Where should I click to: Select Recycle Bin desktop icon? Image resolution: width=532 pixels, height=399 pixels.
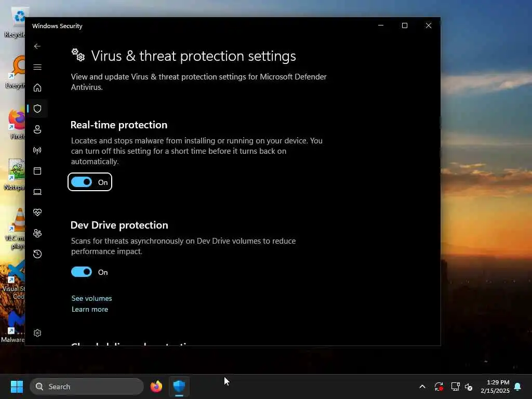[x=15, y=22]
